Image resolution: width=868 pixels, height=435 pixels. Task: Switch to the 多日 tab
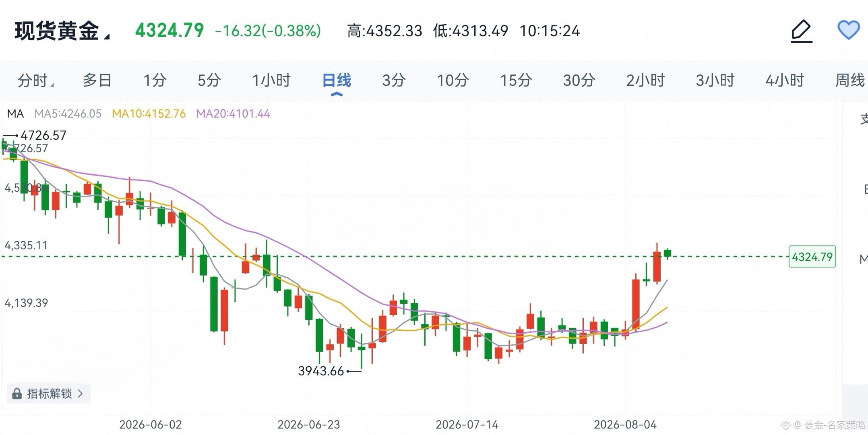[x=97, y=80]
